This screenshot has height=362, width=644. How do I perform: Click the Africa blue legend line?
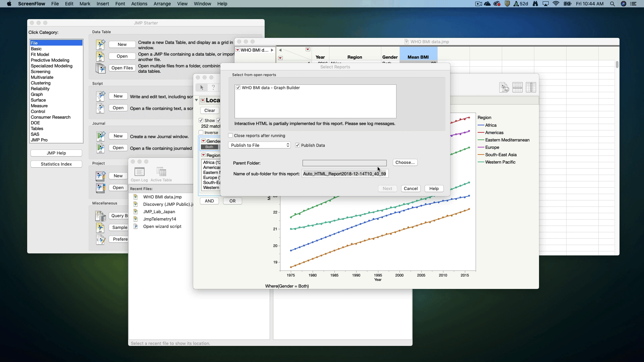(x=481, y=125)
